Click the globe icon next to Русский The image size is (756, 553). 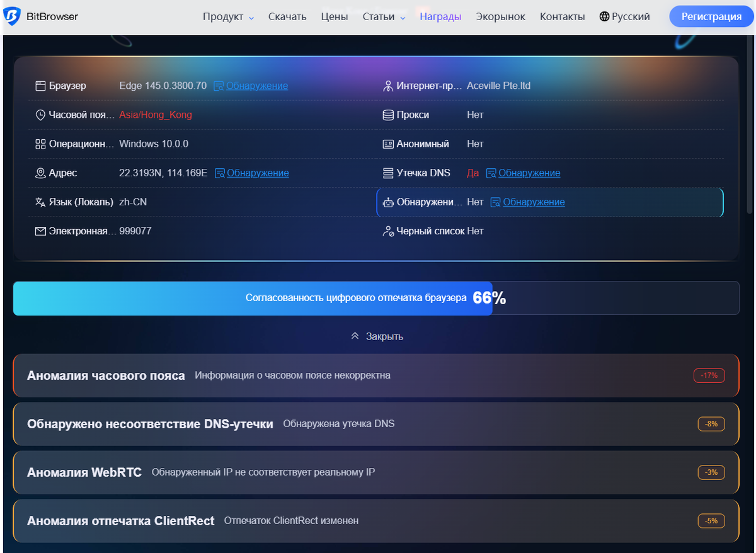click(x=604, y=17)
